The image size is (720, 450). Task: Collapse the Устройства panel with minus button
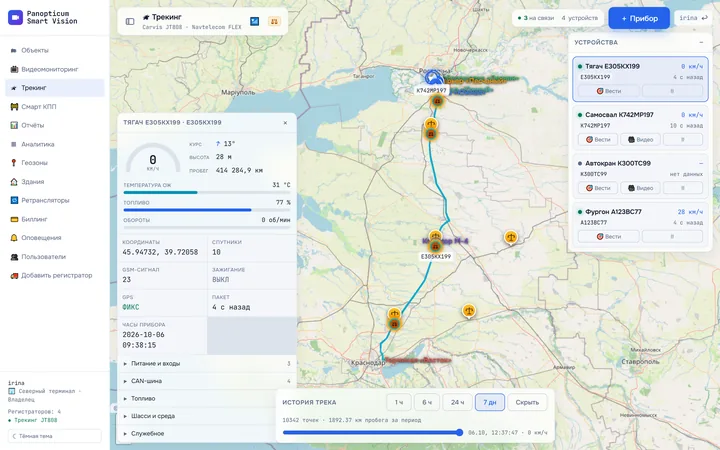click(x=701, y=42)
